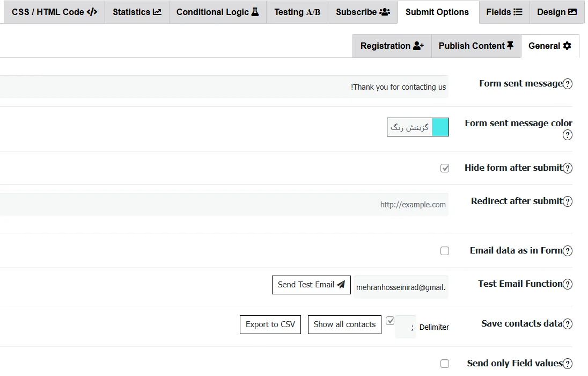Screen dimensions: 588x376
Task: Click the Show all contacts button
Action: (344, 324)
